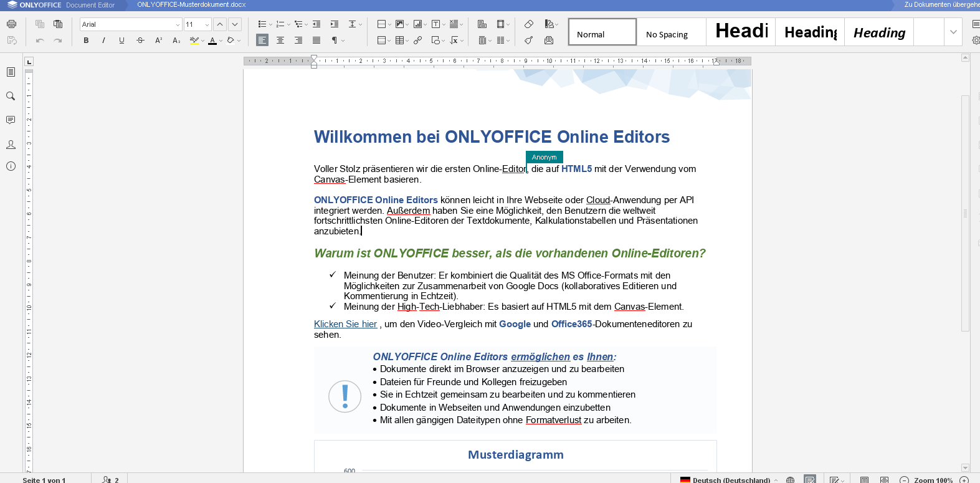Viewport: 980px width, 483px height.
Task: Open the multilevel list dropdown
Action: coord(307,24)
